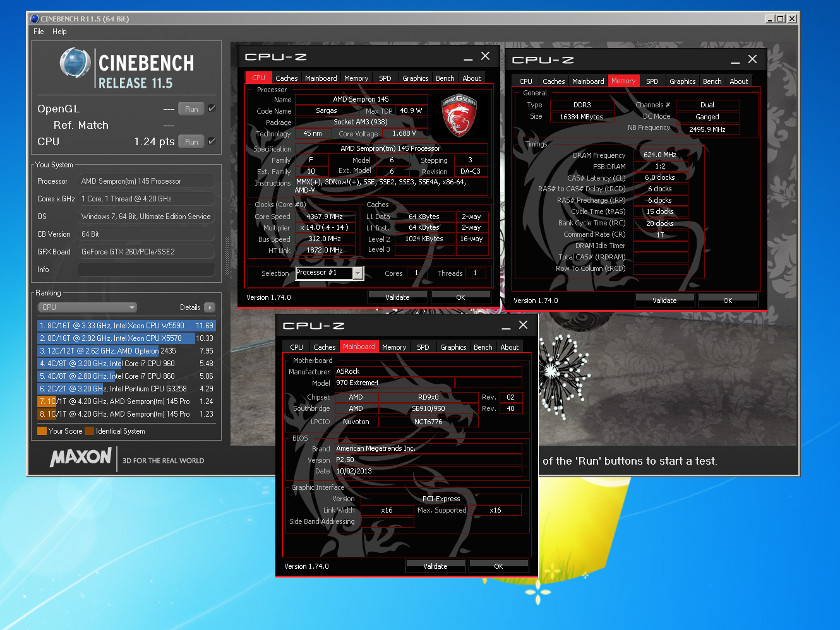Open About tab in top-left CPU-Z window
The image size is (840, 630).
[472, 78]
